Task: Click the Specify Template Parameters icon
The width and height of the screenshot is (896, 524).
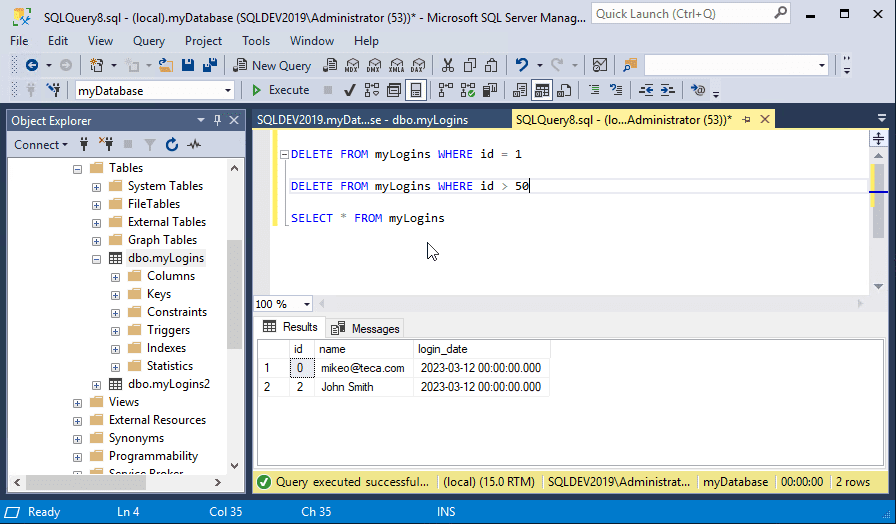Action: tap(698, 90)
